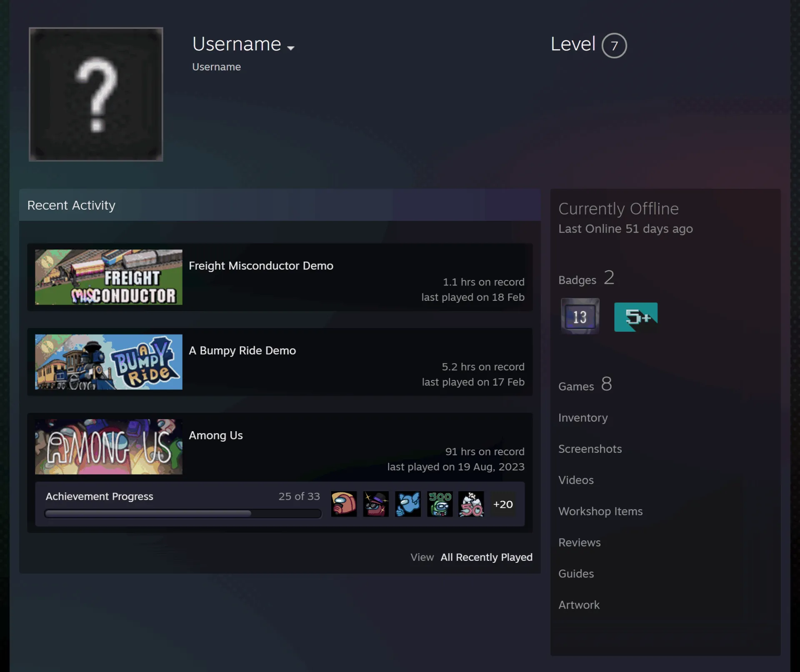Select the blue thumbs-up achievement icon
800x672 pixels.
coord(407,504)
